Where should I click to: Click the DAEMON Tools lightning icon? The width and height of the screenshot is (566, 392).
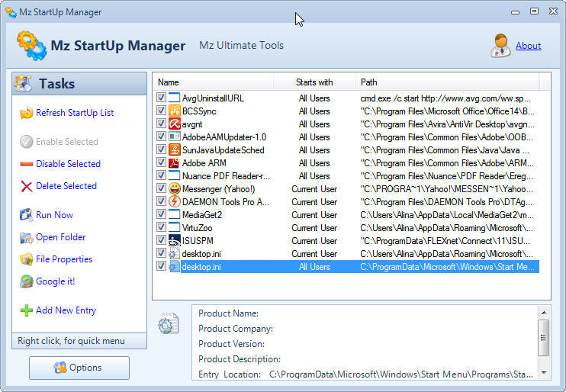coord(175,202)
